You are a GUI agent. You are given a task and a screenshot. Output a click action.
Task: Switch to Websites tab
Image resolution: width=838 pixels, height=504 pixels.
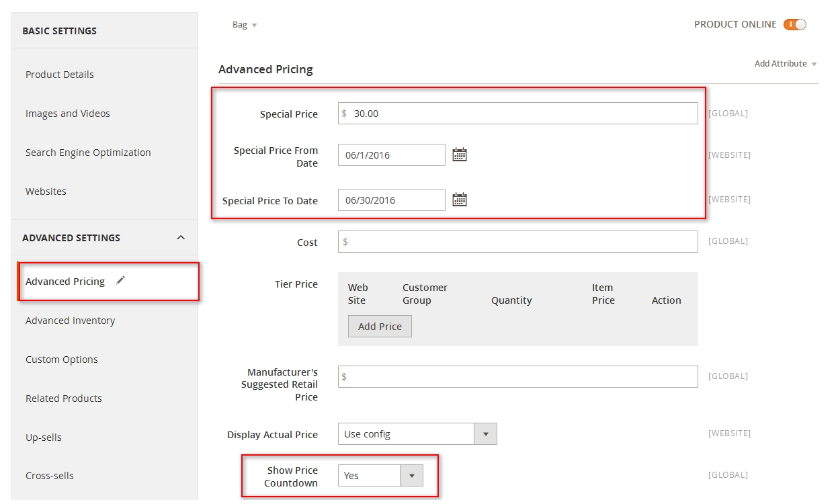46,192
